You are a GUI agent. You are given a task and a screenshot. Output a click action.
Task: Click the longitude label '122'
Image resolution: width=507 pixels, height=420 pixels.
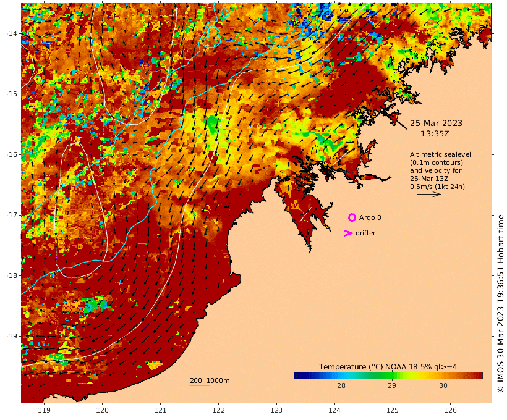coord(219,410)
